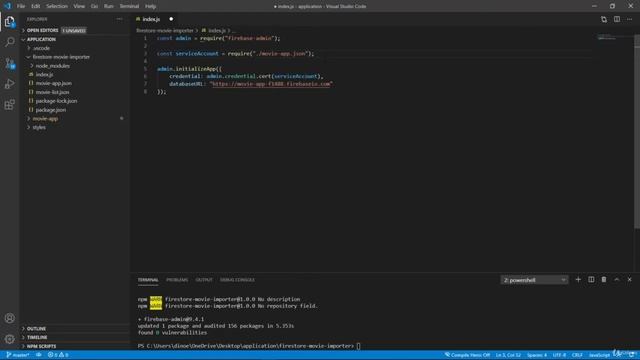Open index.js in the file tree

[44, 75]
